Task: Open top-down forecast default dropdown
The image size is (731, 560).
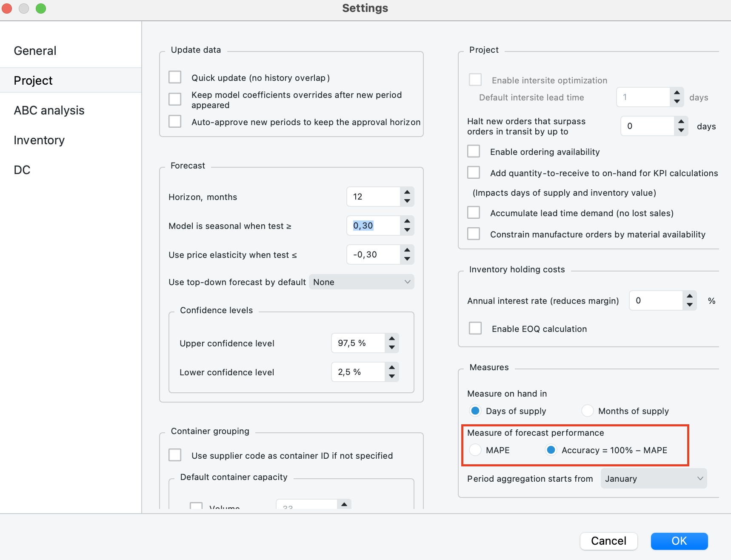Action: pyautogui.click(x=362, y=282)
